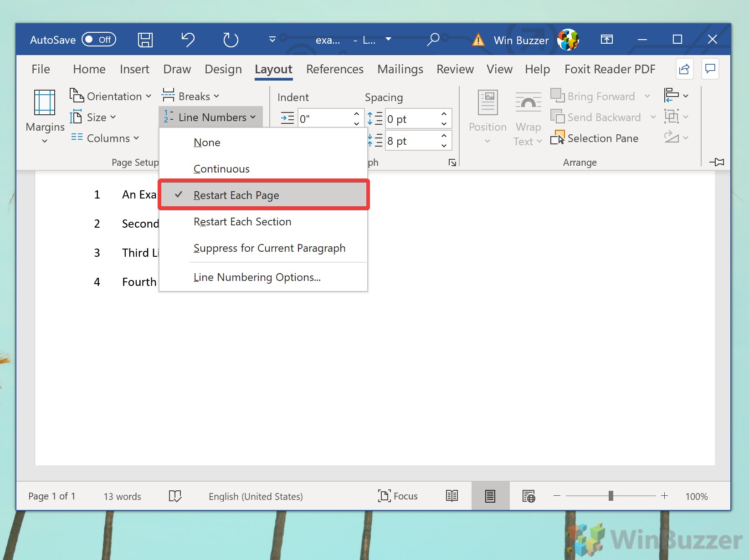This screenshot has width=749, height=560.
Task: Choose Continuous line numbering
Action: 263,169
